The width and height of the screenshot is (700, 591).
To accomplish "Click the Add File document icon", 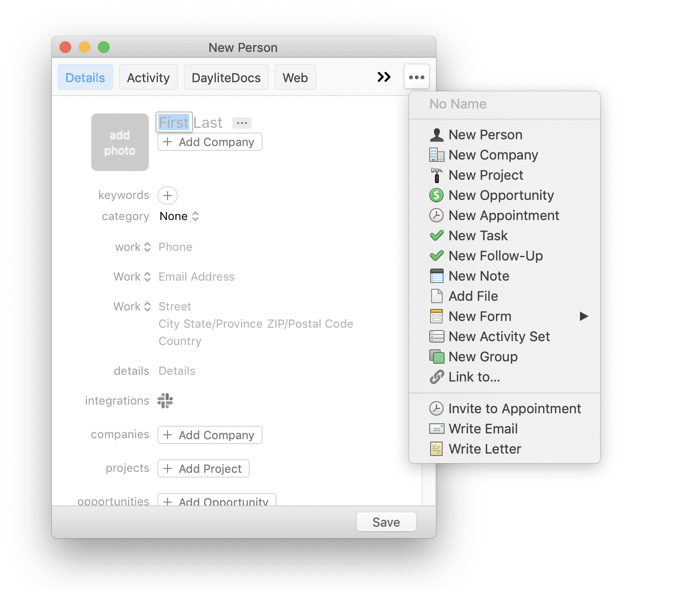I will [436, 296].
